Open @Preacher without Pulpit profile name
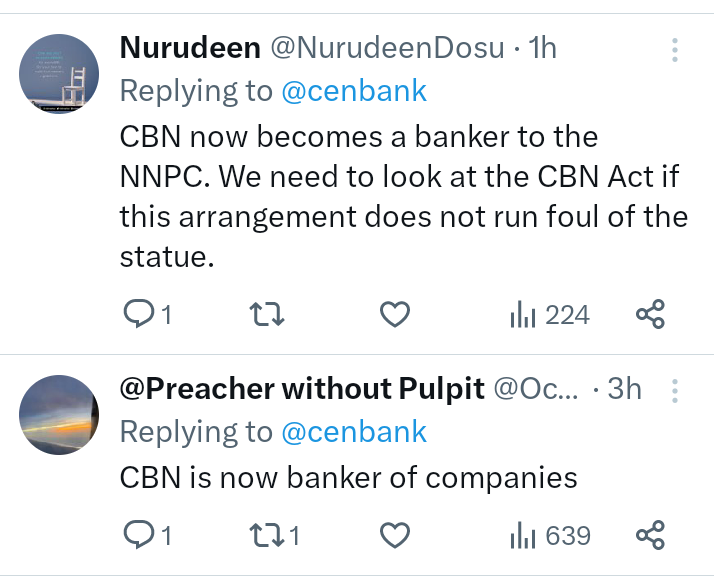 pyautogui.click(x=301, y=389)
